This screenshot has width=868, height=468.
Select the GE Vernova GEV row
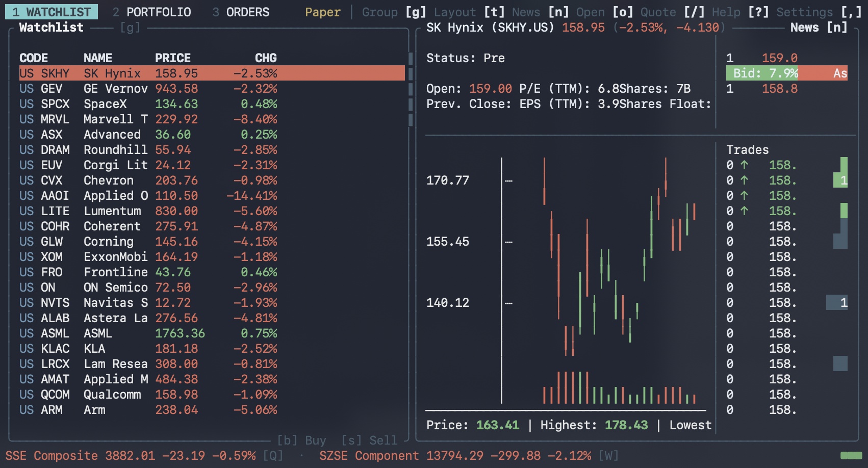212,88
